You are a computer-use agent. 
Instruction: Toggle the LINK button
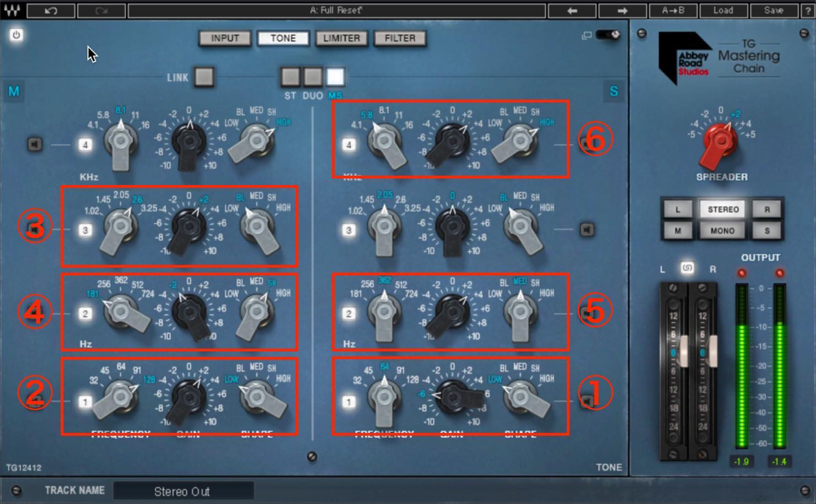pyautogui.click(x=204, y=77)
